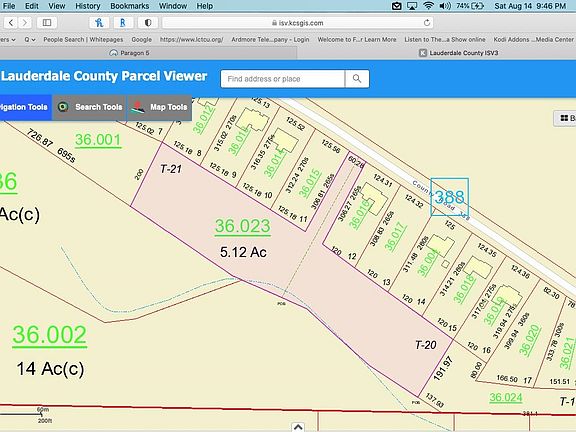Click the Find address or place field
Screen dimensions: 576x432
click(x=282, y=79)
